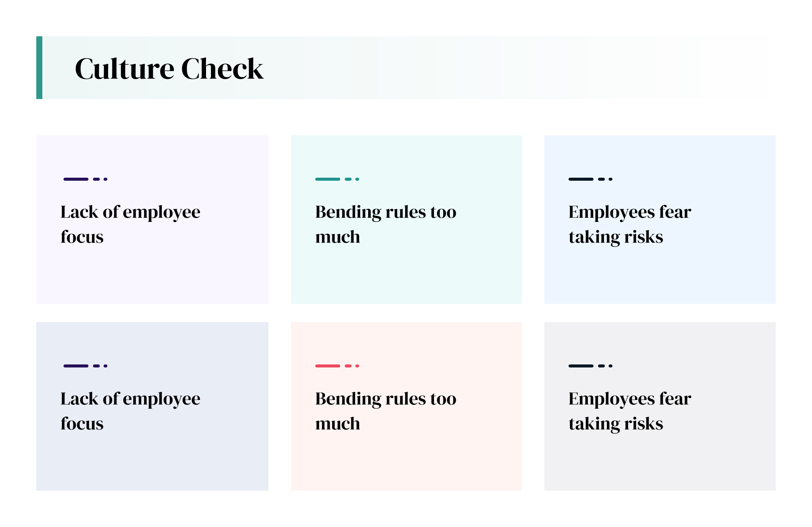Click the green vertical accent bar beside title
Viewport: 812px width, 527px height.
(x=39, y=68)
